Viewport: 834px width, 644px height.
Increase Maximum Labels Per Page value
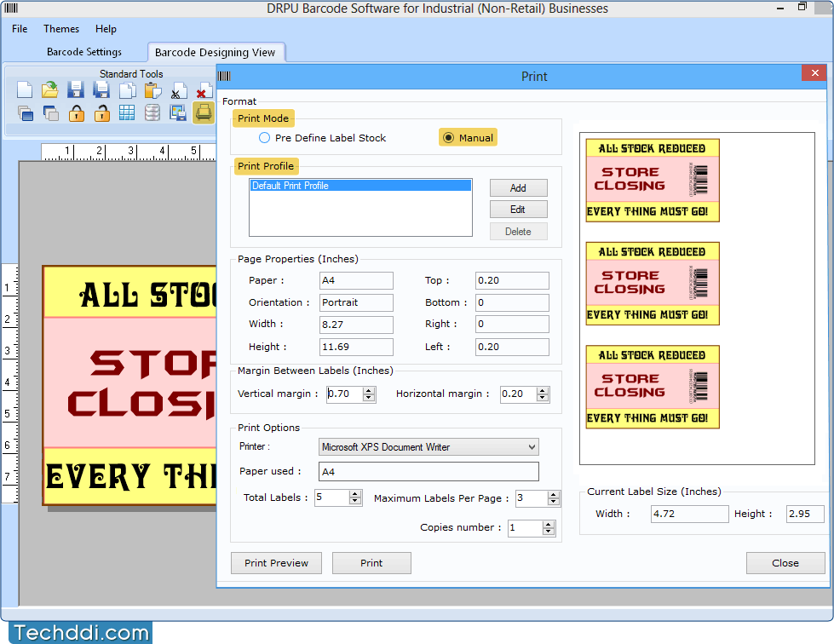(x=554, y=495)
